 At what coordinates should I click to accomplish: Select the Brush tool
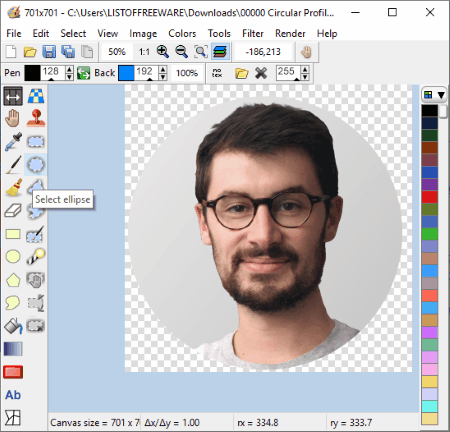(13, 188)
